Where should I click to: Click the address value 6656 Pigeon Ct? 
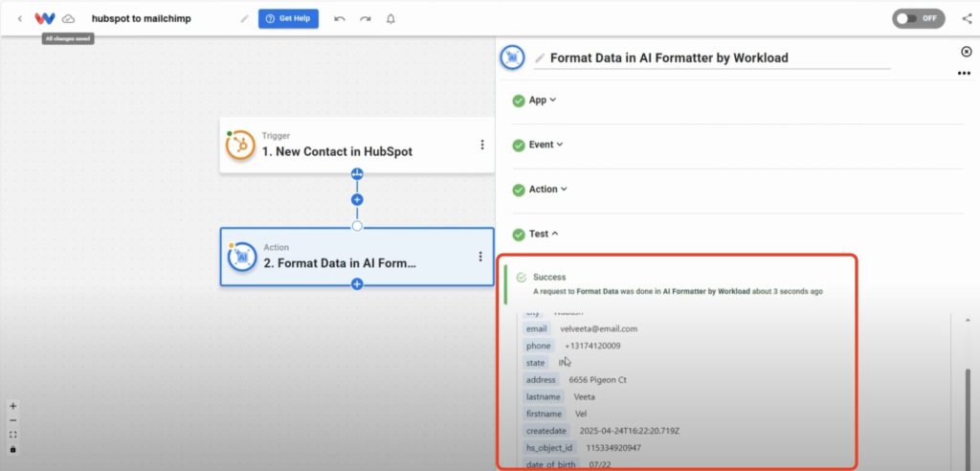(x=597, y=380)
